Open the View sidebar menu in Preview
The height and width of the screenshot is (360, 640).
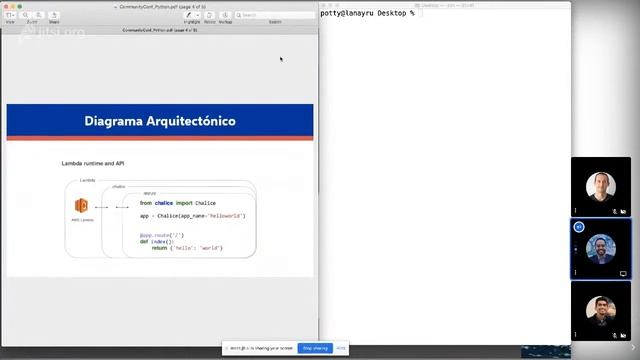pos(10,15)
